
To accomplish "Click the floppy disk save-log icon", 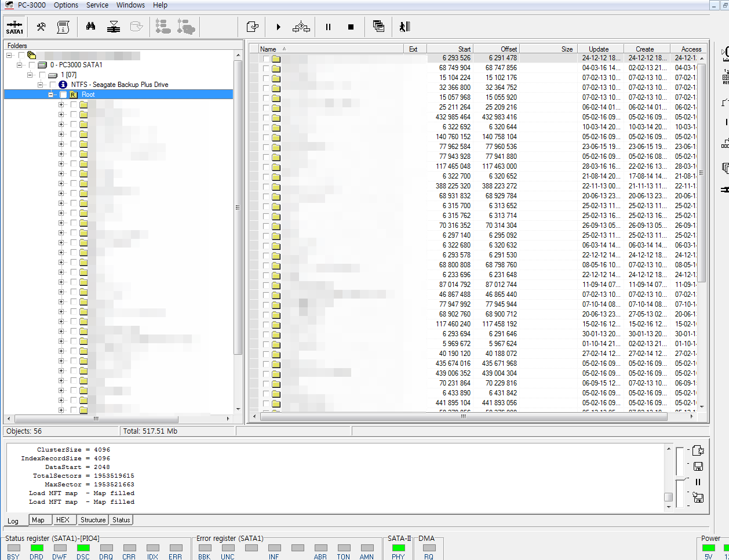I will click(x=698, y=466).
